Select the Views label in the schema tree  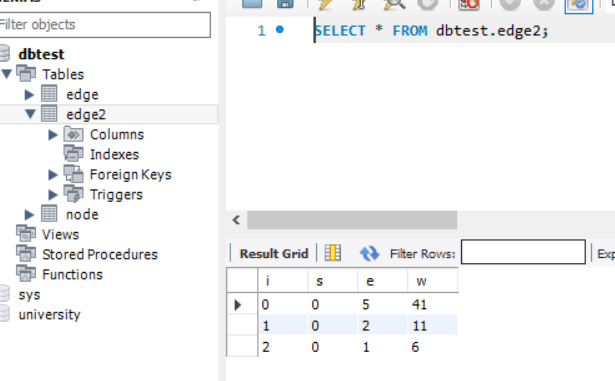coord(60,235)
